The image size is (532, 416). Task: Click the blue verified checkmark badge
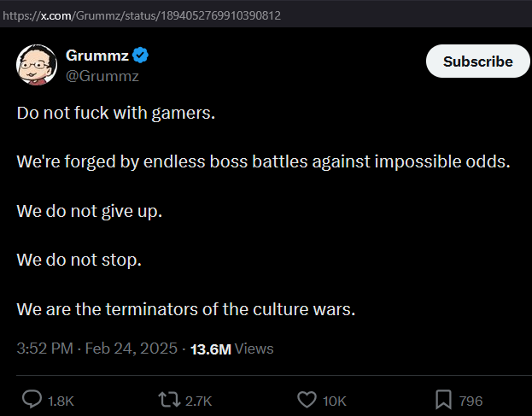pos(140,56)
